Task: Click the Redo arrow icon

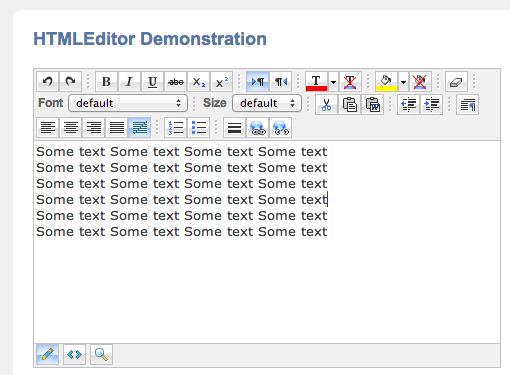Action: pyautogui.click(x=70, y=81)
